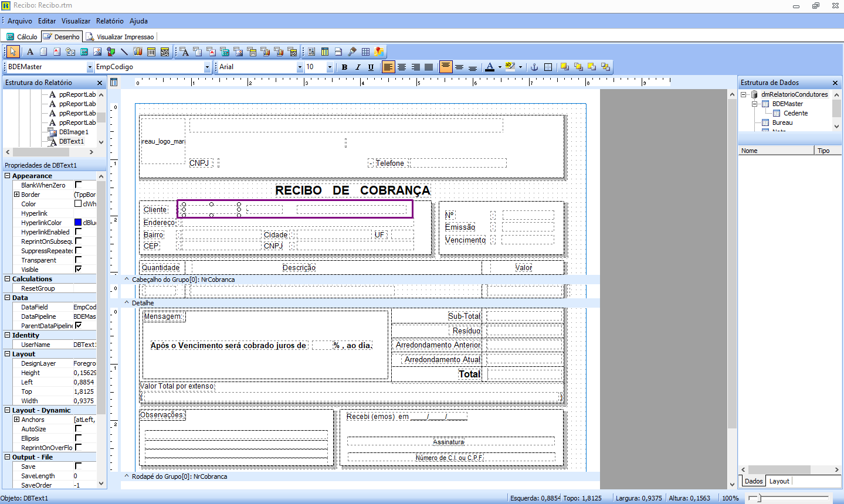Click the anchor icon in format toolbar

tap(534, 67)
